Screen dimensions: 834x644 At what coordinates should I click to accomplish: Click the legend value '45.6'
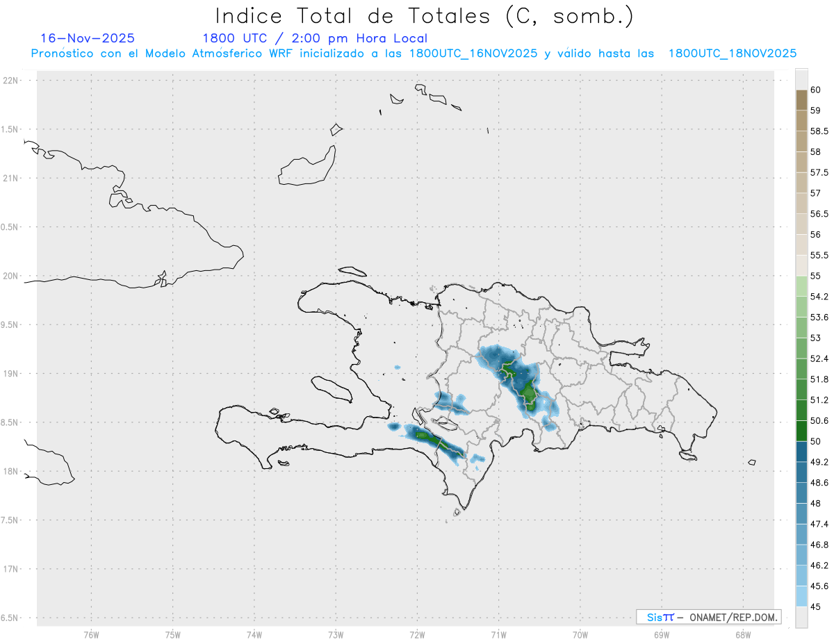click(819, 586)
